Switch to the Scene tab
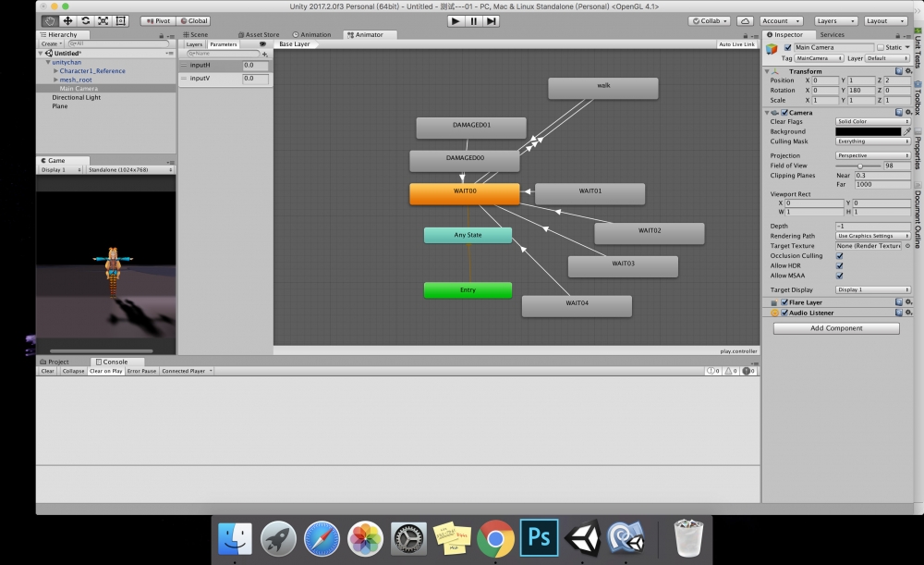 pos(196,35)
